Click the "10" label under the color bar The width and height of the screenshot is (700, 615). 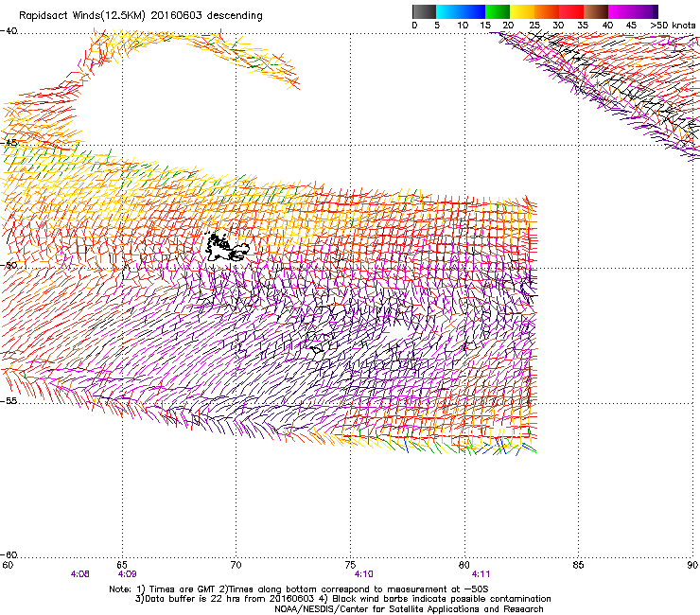463,26
